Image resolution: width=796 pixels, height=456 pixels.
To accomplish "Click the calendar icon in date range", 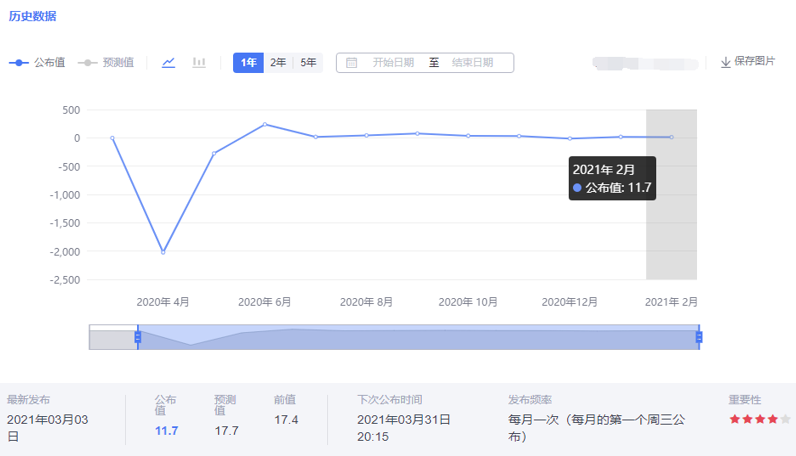I will 351,62.
